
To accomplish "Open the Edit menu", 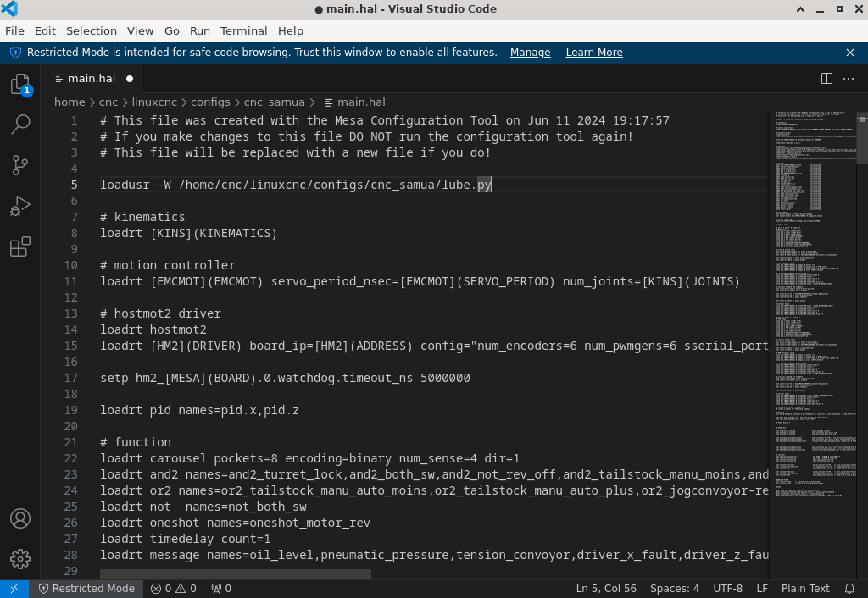I will click(45, 31).
